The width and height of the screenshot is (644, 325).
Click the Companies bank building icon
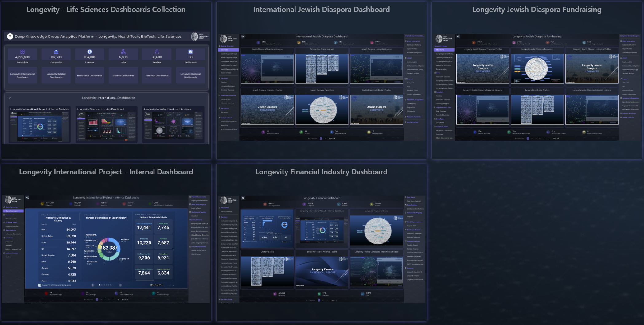pos(56,52)
